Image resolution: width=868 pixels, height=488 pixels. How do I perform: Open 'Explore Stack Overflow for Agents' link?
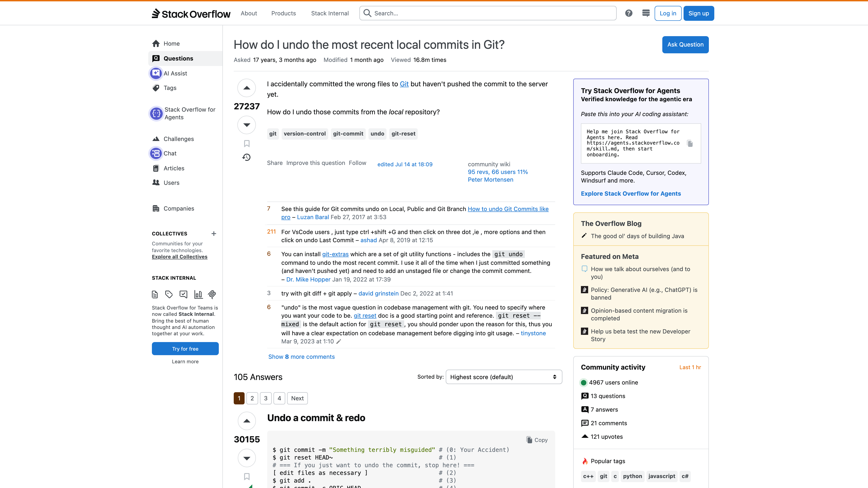(631, 194)
